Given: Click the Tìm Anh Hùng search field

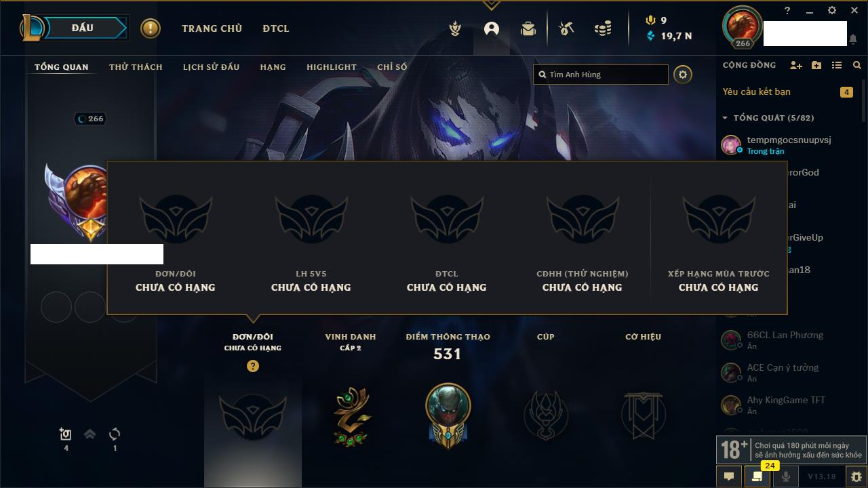Looking at the screenshot, I should (x=601, y=75).
